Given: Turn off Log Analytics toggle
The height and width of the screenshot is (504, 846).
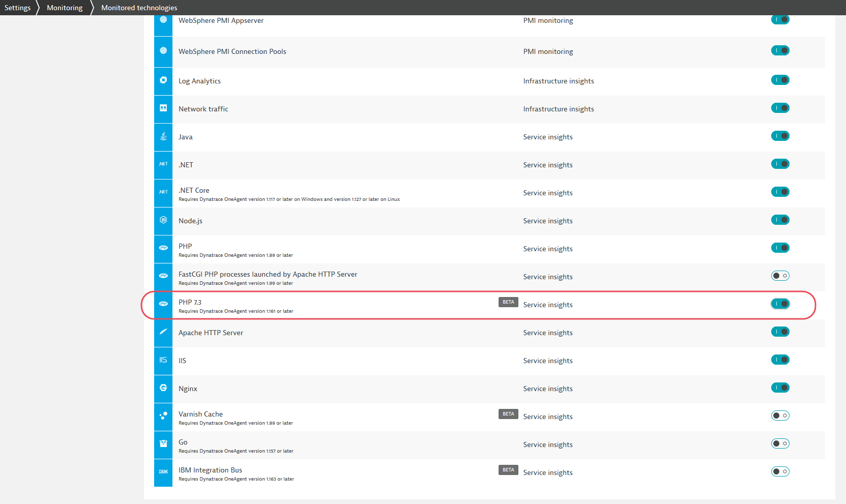Looking at the screenshot, I should point(780,80).
